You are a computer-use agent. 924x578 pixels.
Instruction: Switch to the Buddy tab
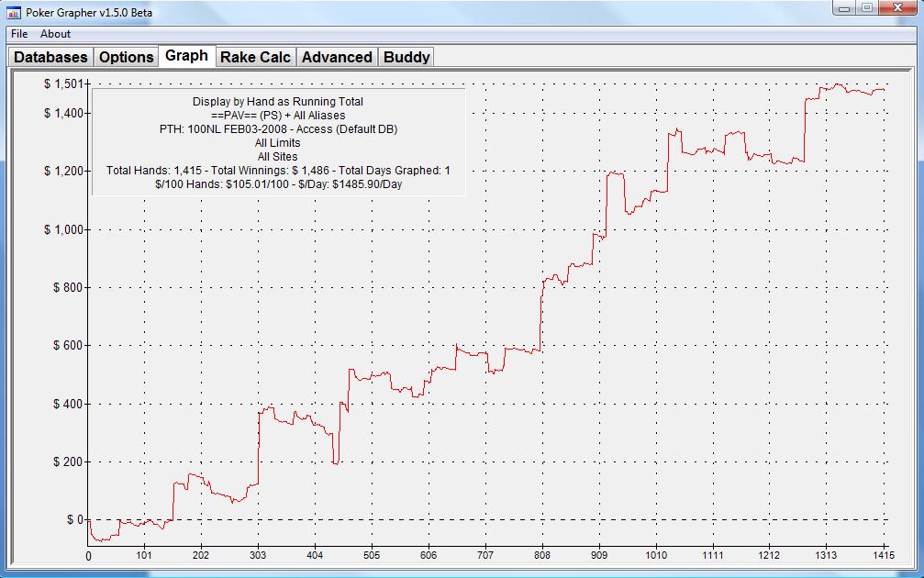[x=406, y=57]
